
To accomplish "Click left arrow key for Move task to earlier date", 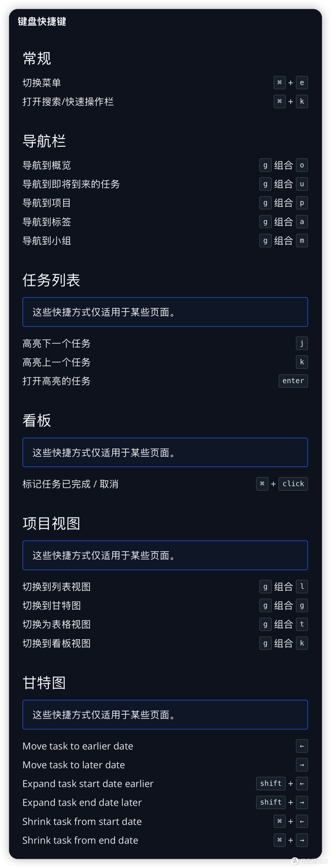I will 302,746.
